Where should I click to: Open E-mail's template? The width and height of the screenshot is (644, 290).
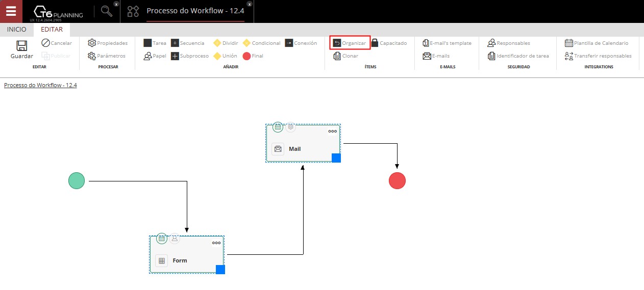point(447,43)
